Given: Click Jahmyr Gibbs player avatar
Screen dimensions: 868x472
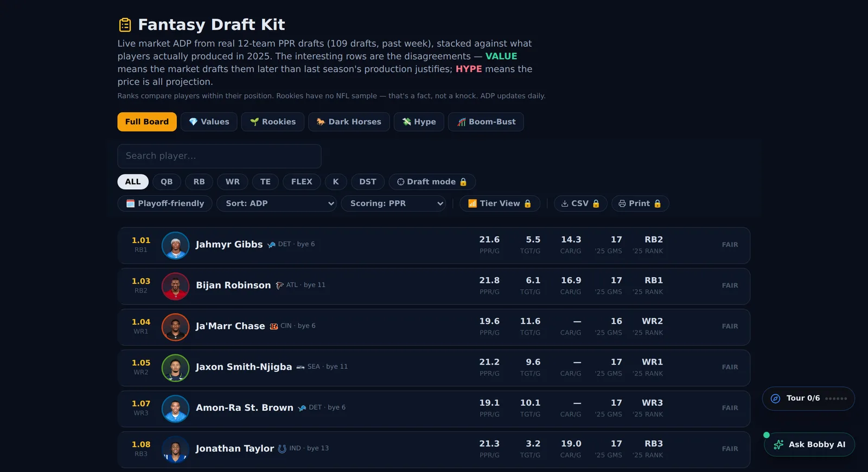Looking at the screenshot, I should pos(175,245).
